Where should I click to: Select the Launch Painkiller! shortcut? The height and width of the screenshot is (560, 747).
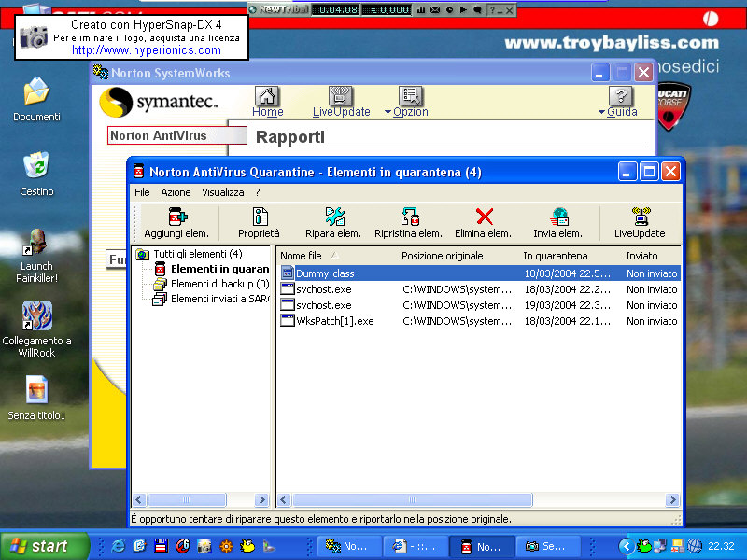[36, 256]
